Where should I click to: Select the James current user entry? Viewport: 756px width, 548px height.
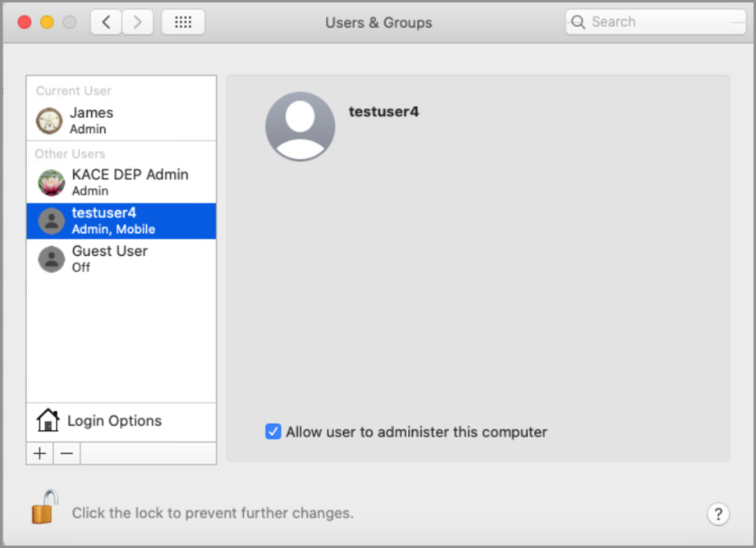point(121,120)
